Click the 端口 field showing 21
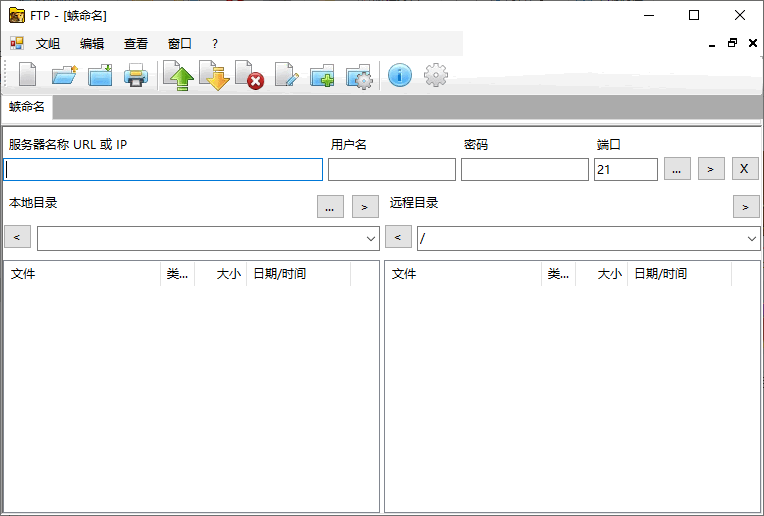The image size is (764, 516). pyautogui.click(x=626, y=170)
